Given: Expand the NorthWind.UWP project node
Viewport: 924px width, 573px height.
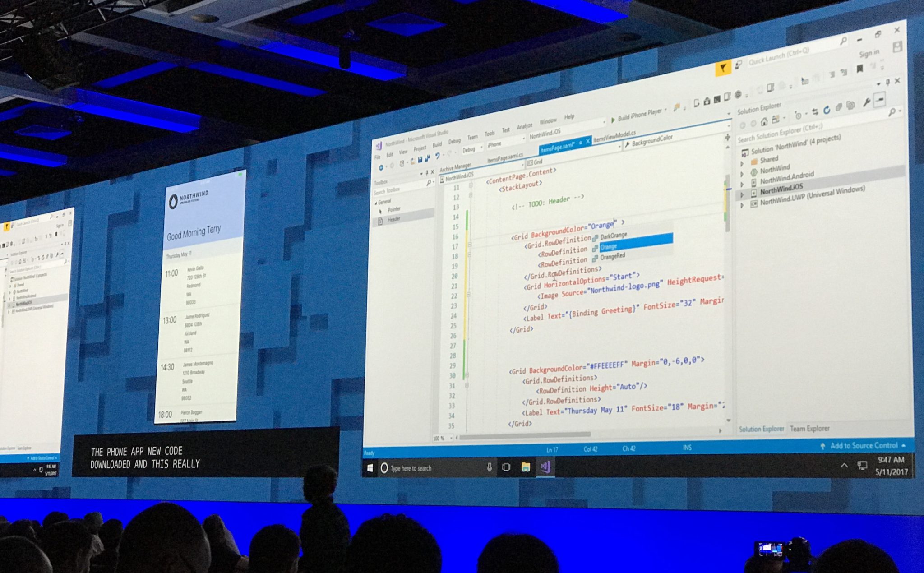Looking at the screenshot, I should 742,206.
